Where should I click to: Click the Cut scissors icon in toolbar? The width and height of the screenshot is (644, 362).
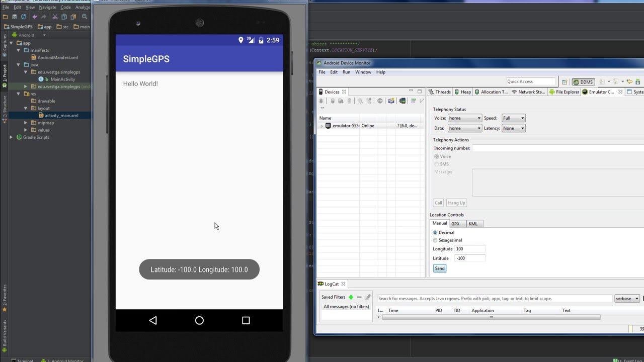(x=55, y=17)
